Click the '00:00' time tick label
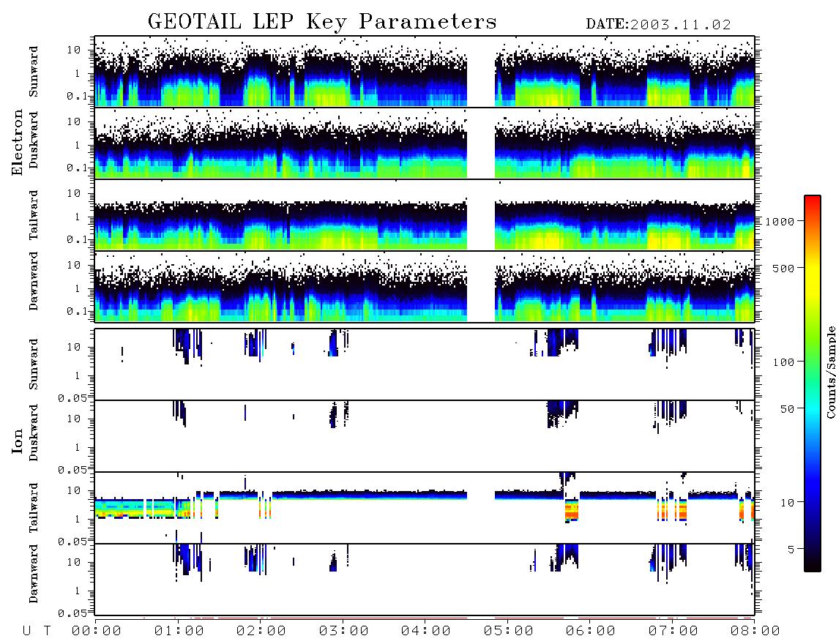Screen dimensions: 836x644 click(x=97, y=632)
